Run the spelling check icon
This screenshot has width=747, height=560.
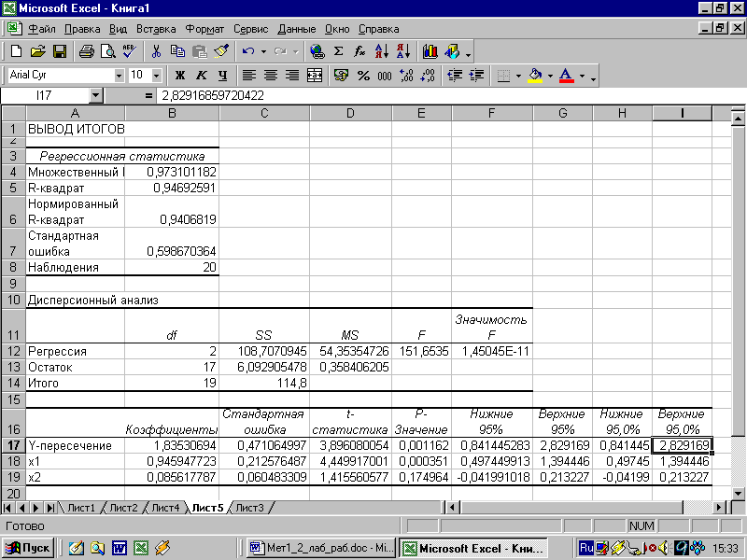click(x=129, y=51)
